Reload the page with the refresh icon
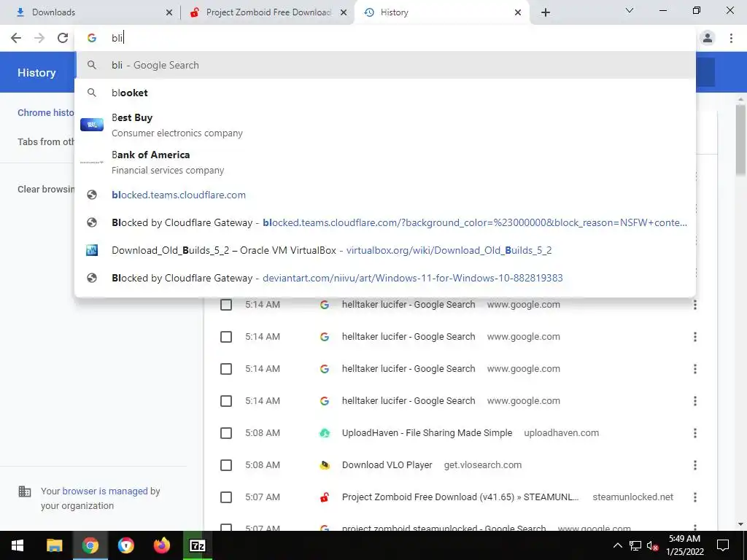 [x=63, y=38]
